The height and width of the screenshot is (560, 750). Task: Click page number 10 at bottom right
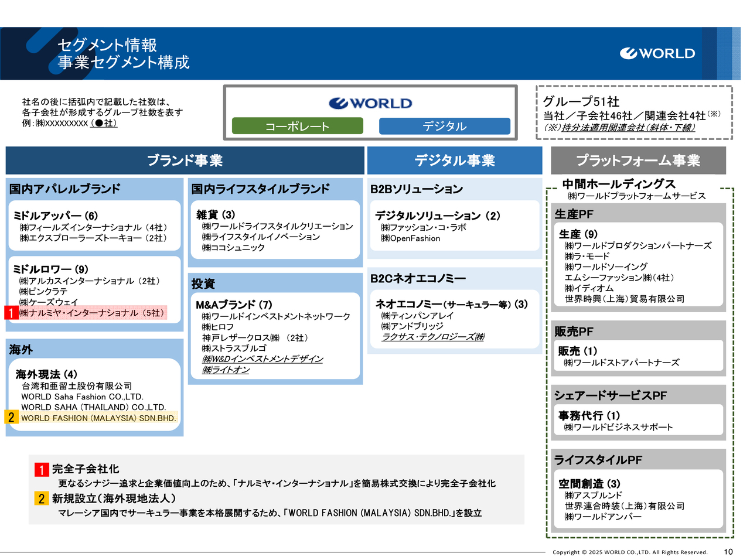coord(728,551)
